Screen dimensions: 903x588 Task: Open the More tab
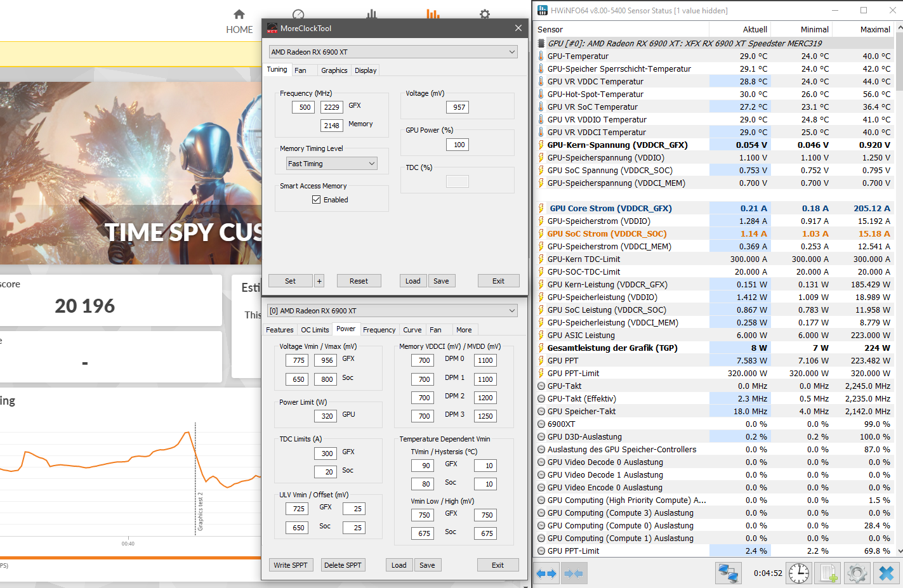pyautogui.click(x=464, y=330)
